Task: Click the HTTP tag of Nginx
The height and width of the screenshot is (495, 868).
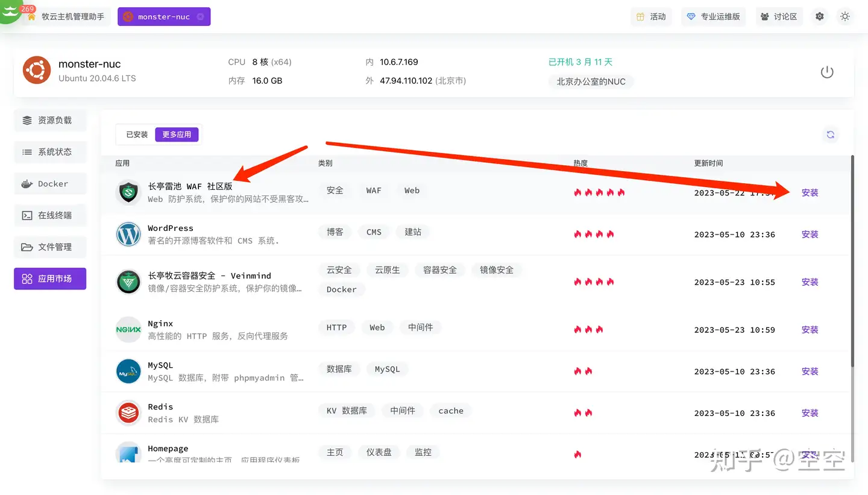Action: [x=336, y=327]
